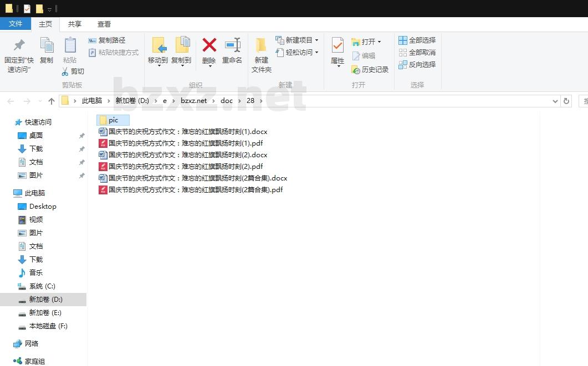588x366 pixels.
Task: Open the File menu tab
Action: 16,24
